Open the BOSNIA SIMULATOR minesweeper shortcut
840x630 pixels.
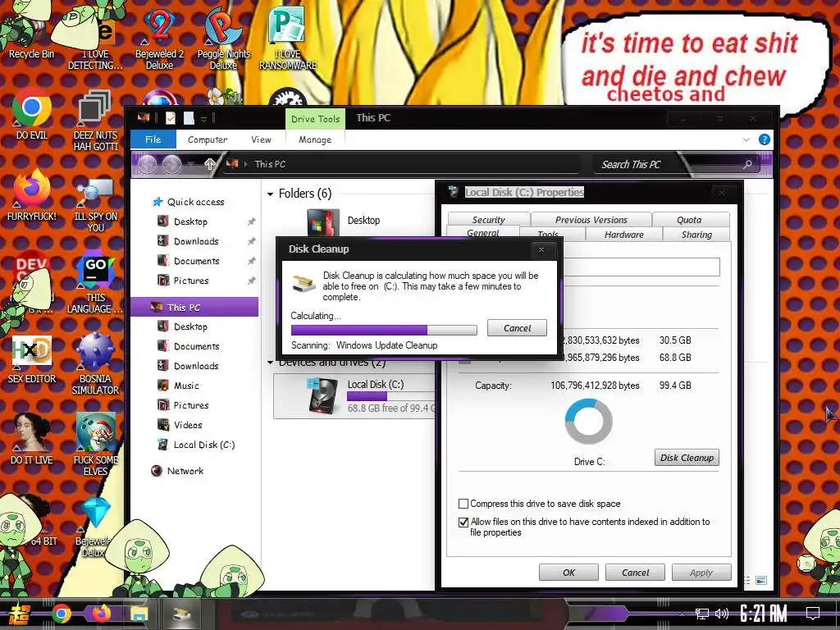[x=95, y=364]
